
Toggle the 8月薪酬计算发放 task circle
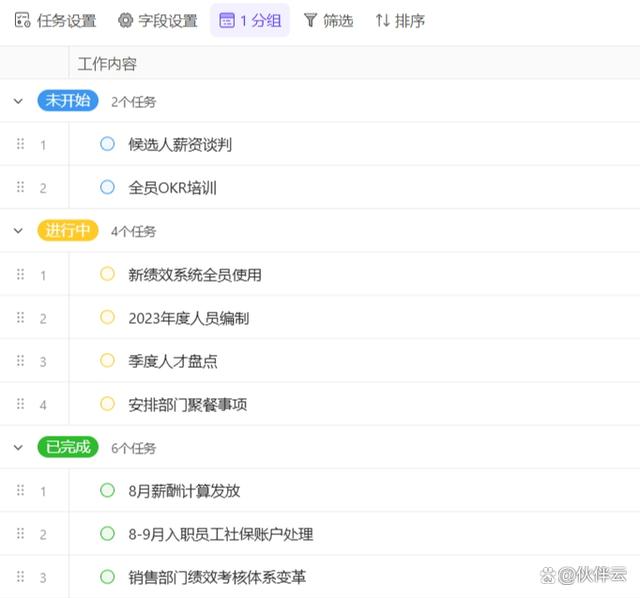pos(107,490)
